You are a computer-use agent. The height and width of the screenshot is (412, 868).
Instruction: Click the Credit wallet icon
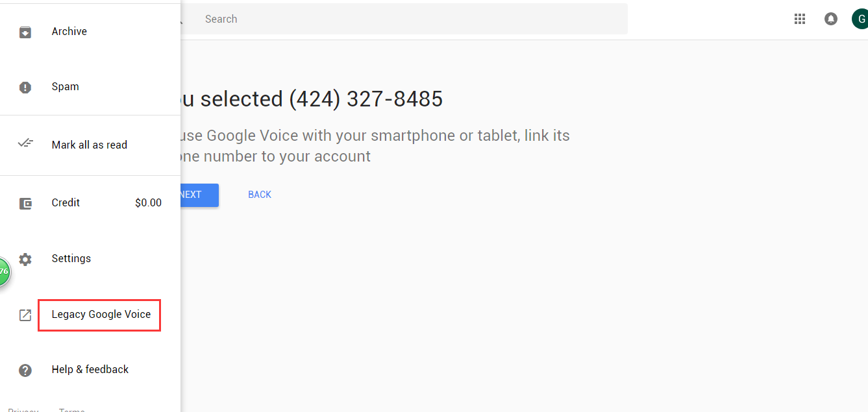coord(25,204)
